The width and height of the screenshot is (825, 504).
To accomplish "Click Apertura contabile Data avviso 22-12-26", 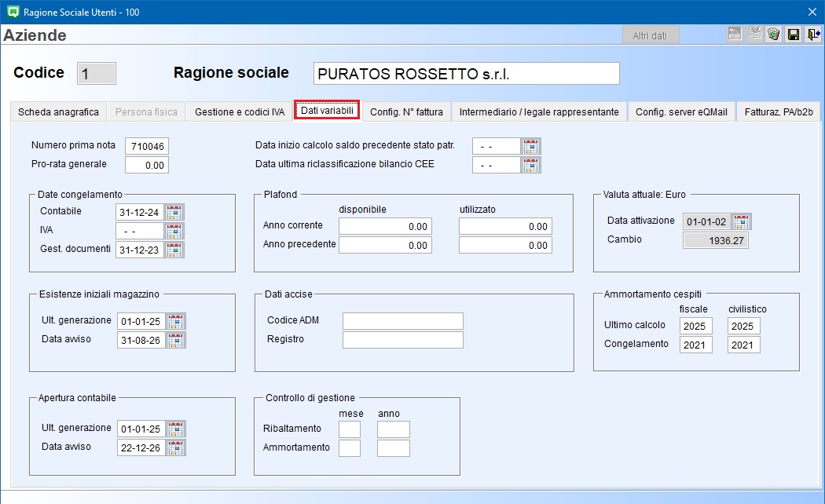I will pos(141,447).
